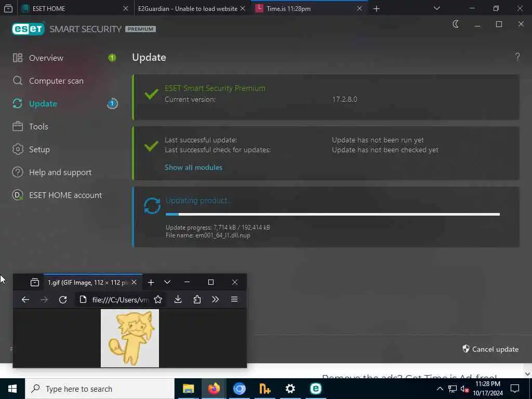This screenshot has height=399, width=532.
Task: Click the Tools briefcase icon
Action: pos(18,127)
